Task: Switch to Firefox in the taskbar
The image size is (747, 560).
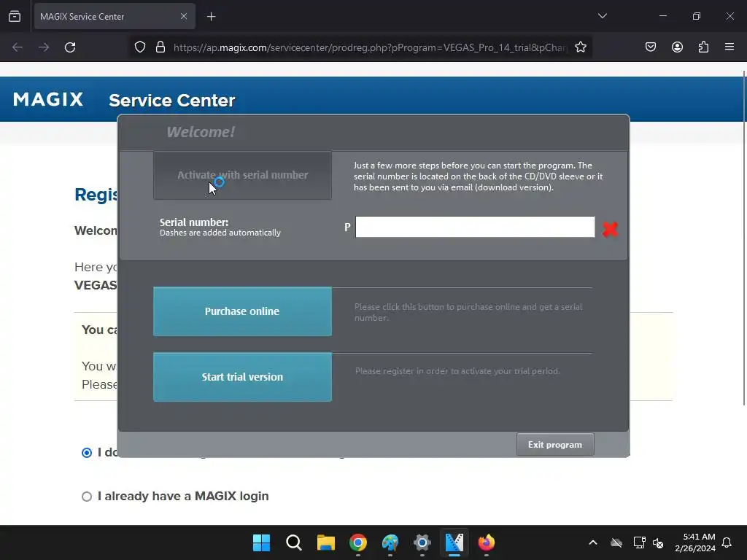Action: pyautogui.click(x=487, y=542)
